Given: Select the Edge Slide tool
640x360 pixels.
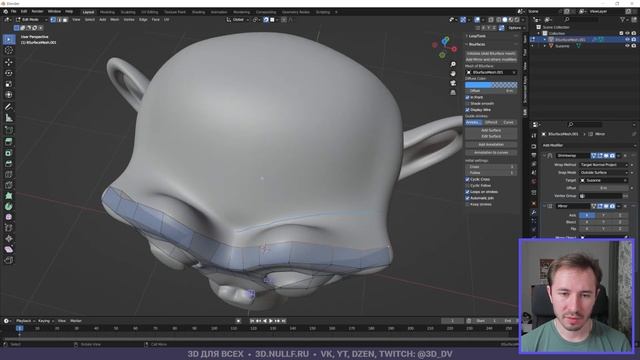Looking at the screenshot, I should [x=9, y=228].
